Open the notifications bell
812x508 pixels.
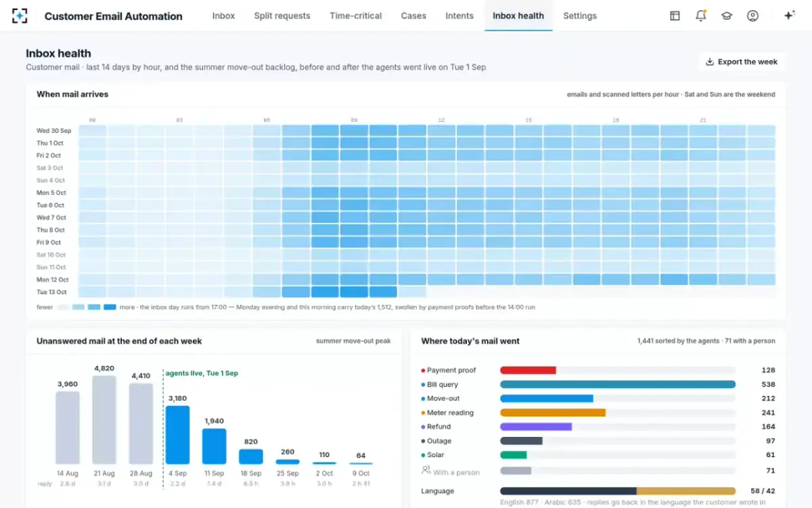pos(701,16)
